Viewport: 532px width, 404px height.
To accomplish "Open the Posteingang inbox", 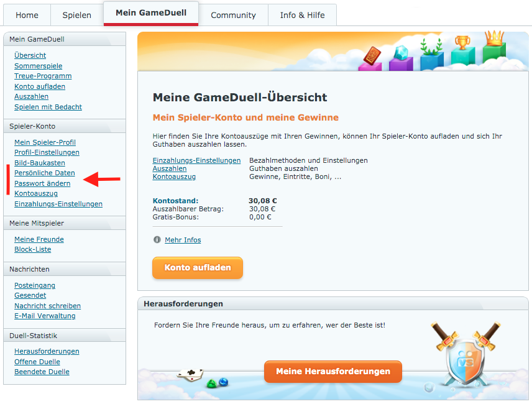I will pos(35,286).
